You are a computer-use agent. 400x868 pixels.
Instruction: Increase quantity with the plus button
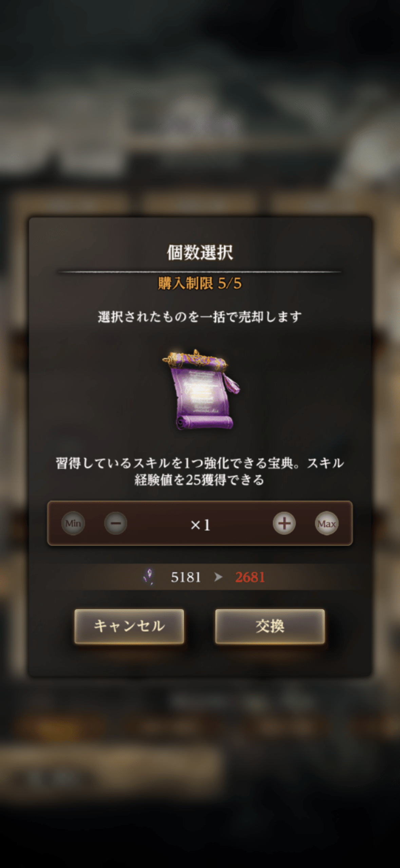pyautogui.click(x=284, y=523)
